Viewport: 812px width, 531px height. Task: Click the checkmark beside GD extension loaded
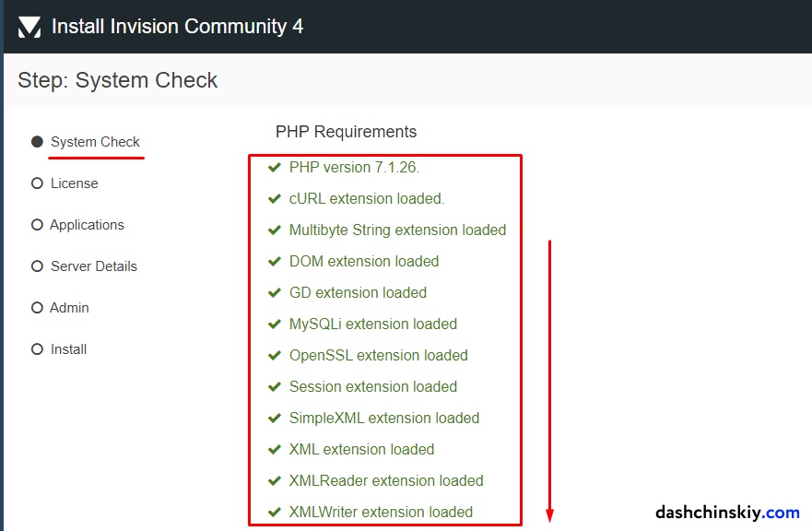tap(275, 292)
